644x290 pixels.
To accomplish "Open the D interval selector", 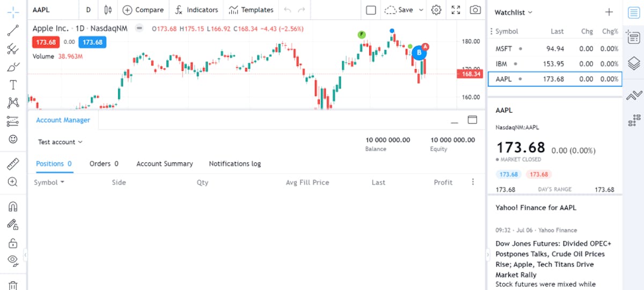I will coord(89,10).
